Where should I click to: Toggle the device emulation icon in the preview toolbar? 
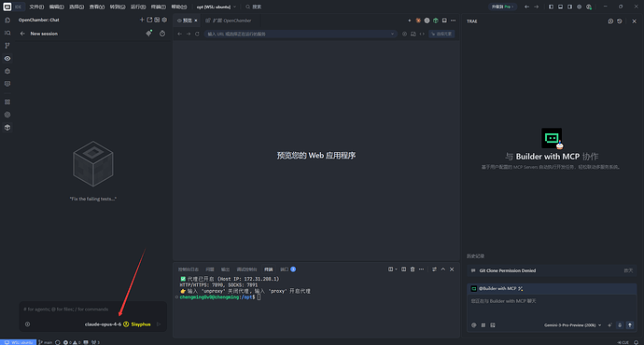pos(413,34)
